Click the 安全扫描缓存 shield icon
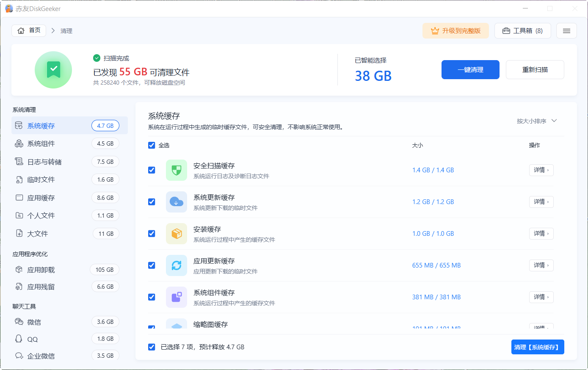 (x=177, y=170)
